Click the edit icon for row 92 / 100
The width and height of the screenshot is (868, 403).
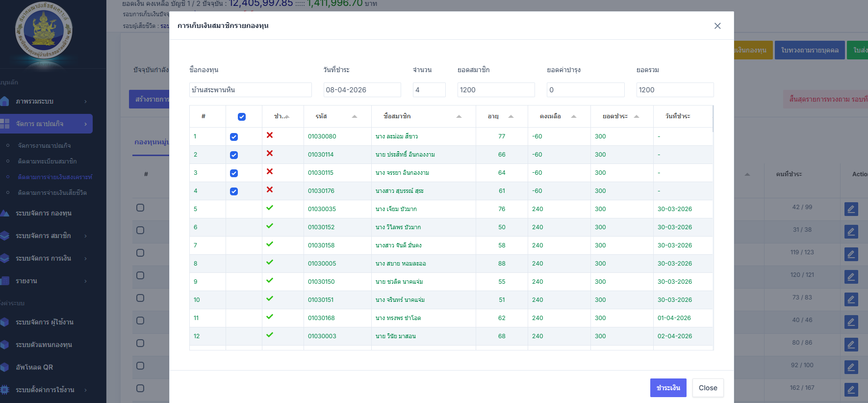tap(851, 367)
